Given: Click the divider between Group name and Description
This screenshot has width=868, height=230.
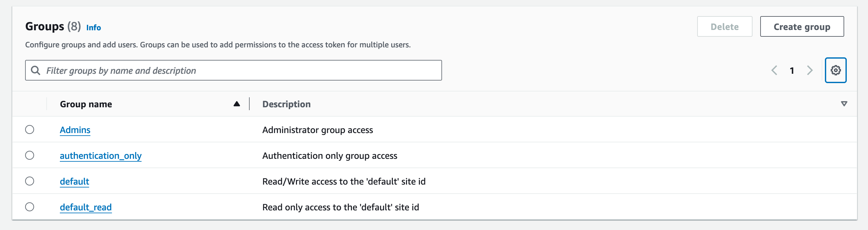Looking at the screenshot, I should pos(249,104).
